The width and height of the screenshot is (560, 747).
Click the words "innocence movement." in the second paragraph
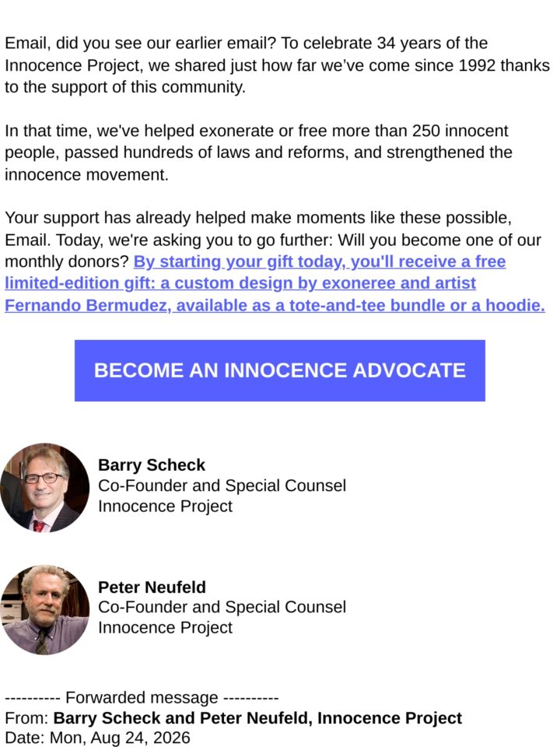[86, 175]
